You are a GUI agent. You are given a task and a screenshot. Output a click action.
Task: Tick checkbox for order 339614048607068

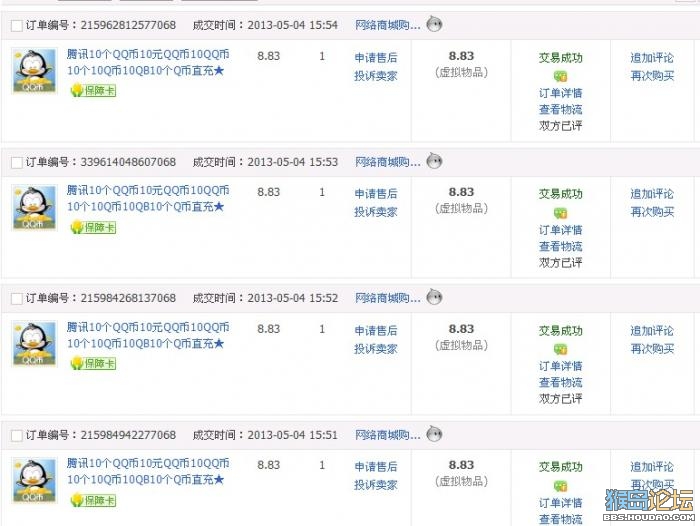17,163
